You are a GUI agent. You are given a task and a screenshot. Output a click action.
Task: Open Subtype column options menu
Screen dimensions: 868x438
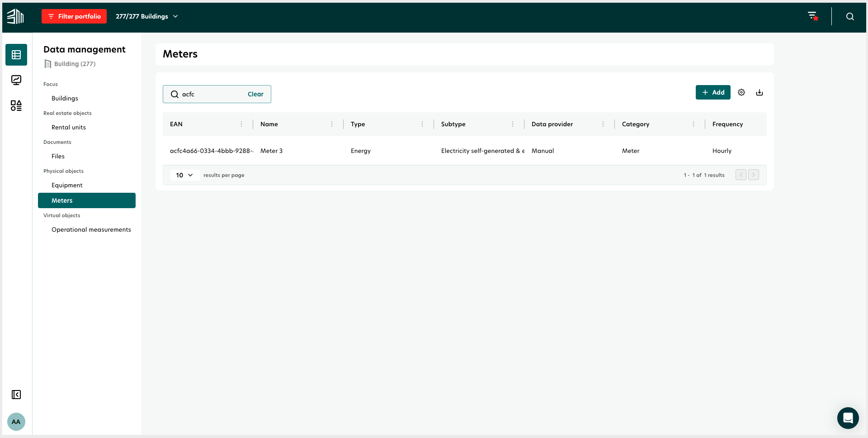click(x=513, y=124)
